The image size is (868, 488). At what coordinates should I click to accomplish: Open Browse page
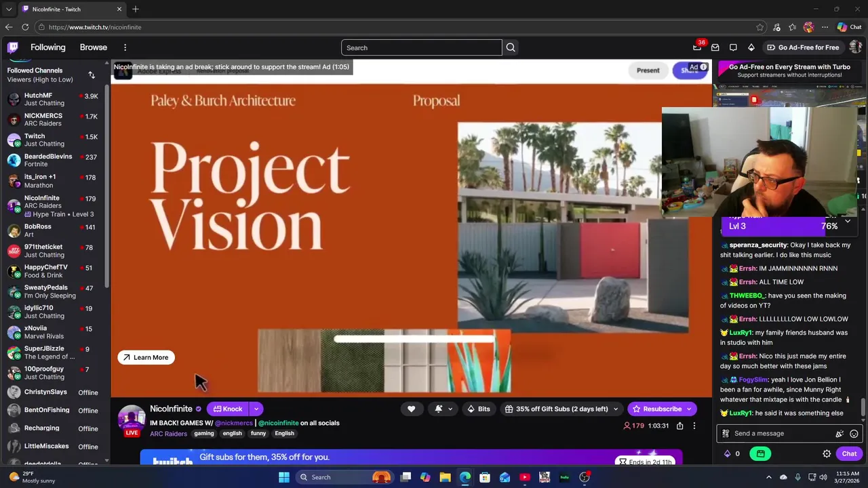[x=94, y=47]
